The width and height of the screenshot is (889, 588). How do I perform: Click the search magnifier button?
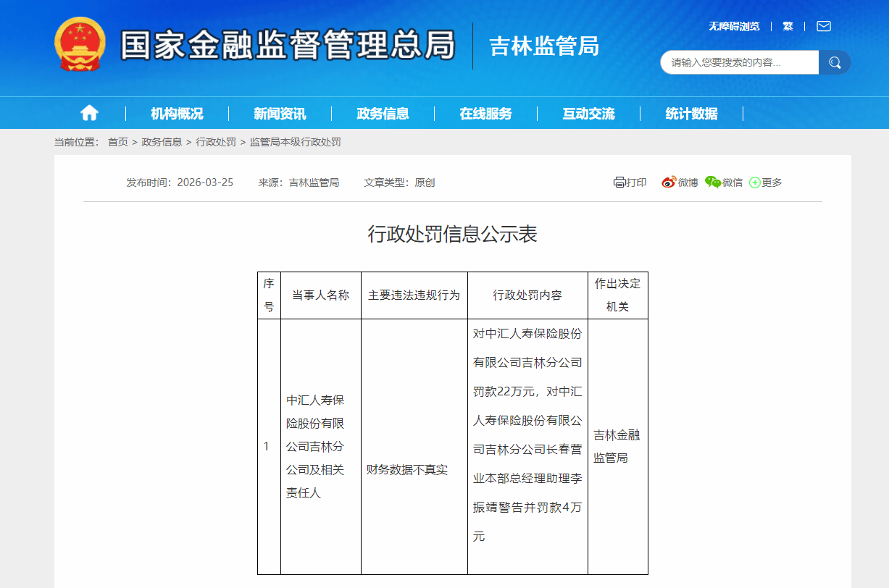click(x=835, y=62)
